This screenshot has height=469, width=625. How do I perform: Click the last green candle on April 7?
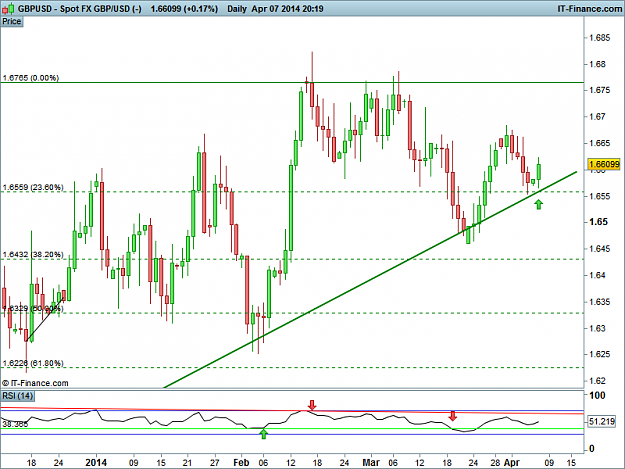pos(539,172)
